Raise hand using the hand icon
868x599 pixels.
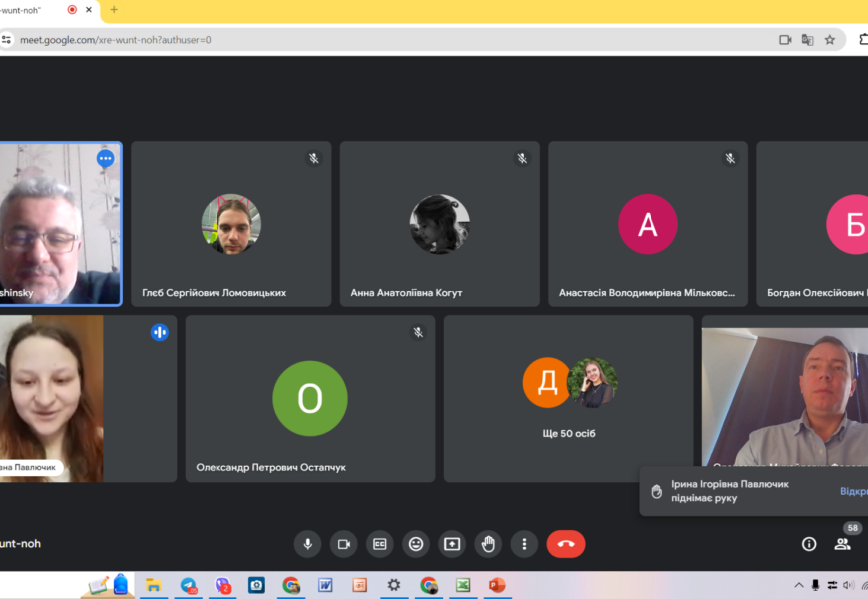[488, 544]
